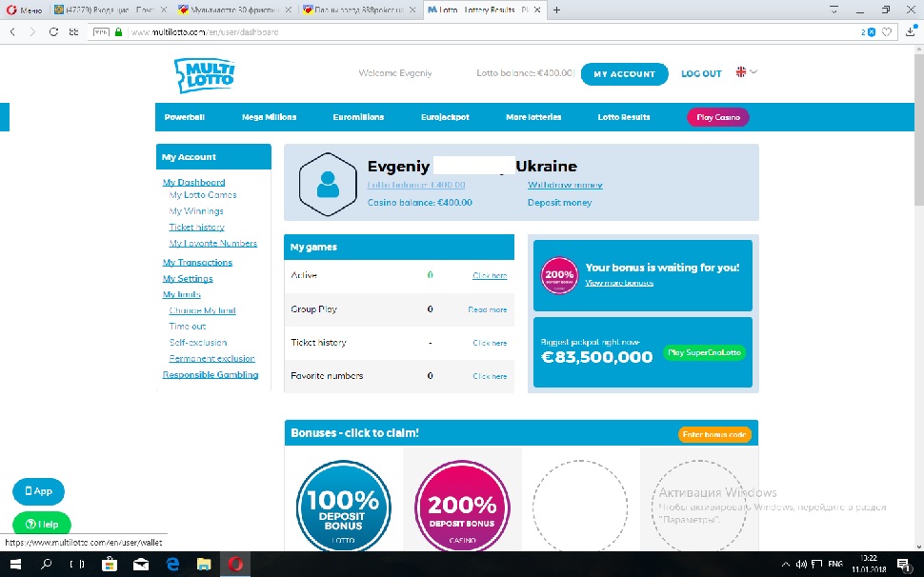Click the View more bonuses link
Viewport: 924px width, 577px height.
coord(619,283)
